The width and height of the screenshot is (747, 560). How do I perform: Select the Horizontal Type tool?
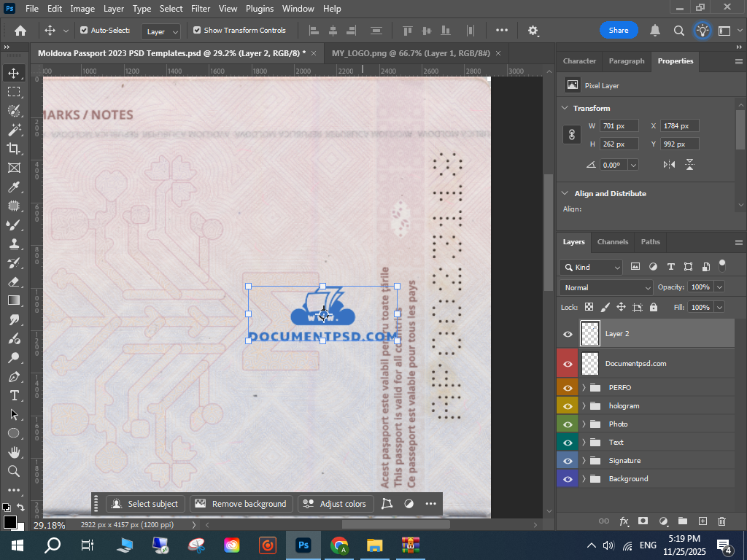tap(14, 395)
